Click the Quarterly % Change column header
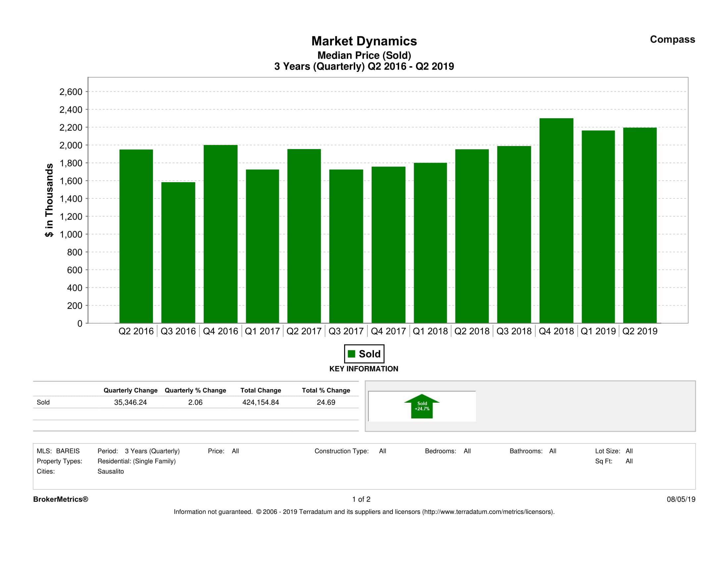This screenshot has height=563, width=728. coord(195,390)
